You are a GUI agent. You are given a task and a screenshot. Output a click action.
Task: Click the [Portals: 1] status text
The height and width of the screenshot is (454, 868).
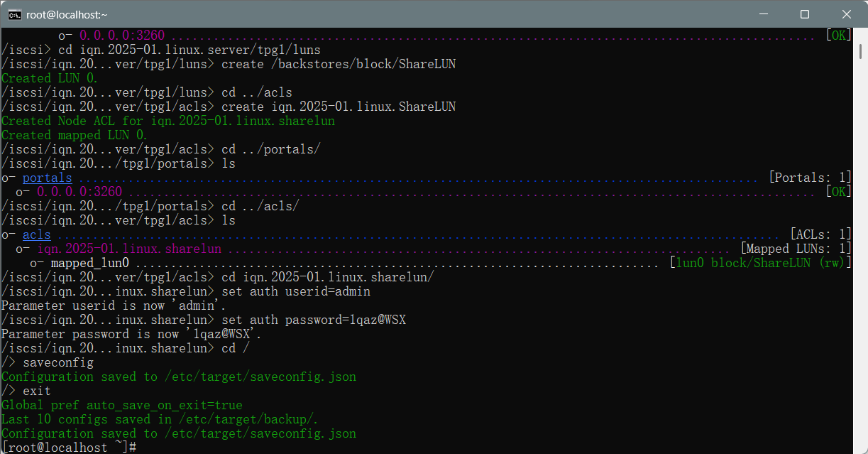[x=810, y=178]
